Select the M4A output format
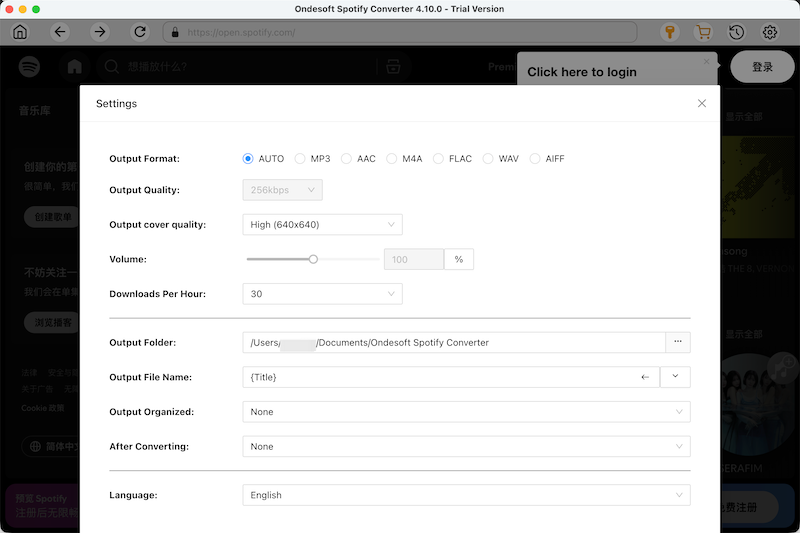This screenshot has height=533, width=800. pyautogui.click(x=391, y=159)
